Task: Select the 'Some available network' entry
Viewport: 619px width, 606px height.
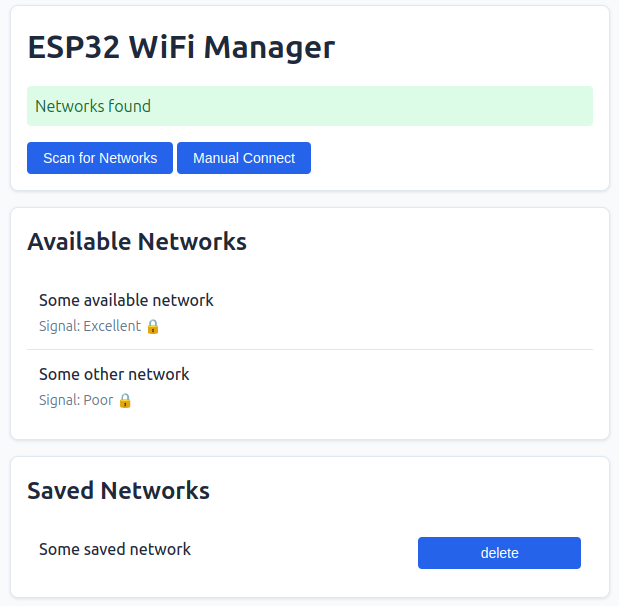Action: pyautogui.click(x=126, y=300)
